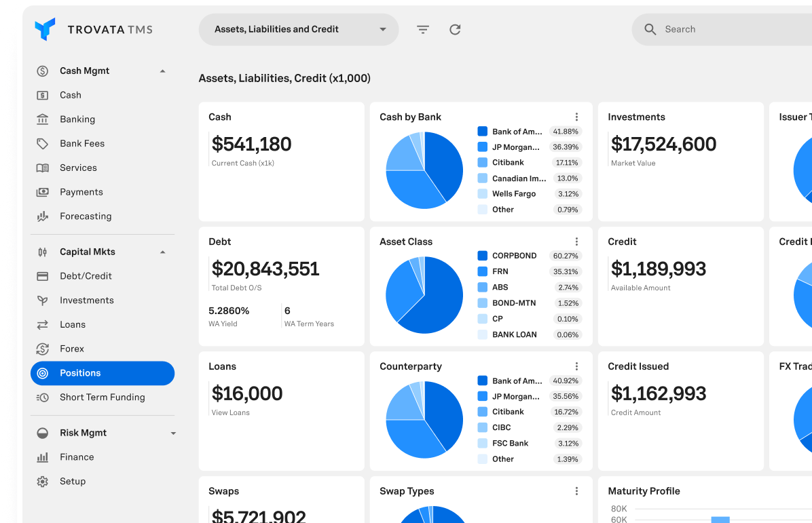The width and height of the screenshot is (812, 523).
Task: Collapse the Cash Mgmt section
Action: [x=162, y=70]
